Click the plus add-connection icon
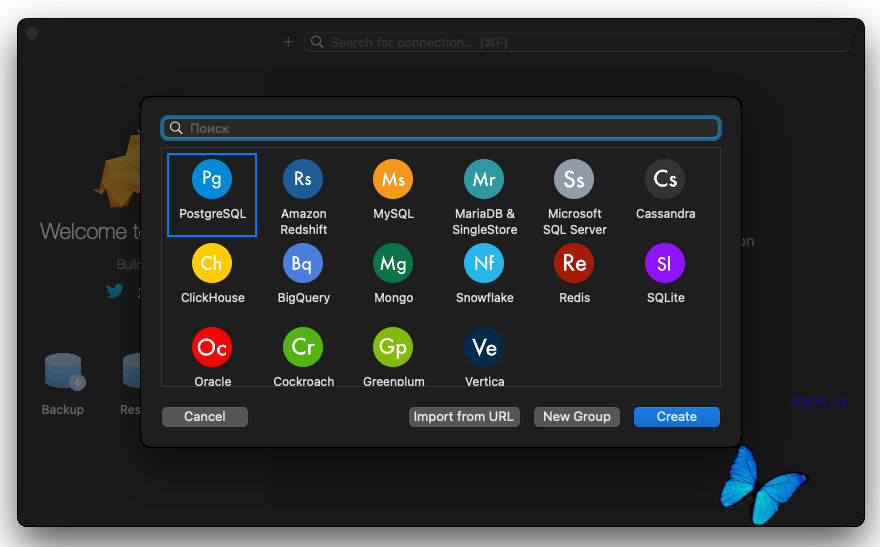The height and width of the screenshot is (547, 880). point(288,42)
